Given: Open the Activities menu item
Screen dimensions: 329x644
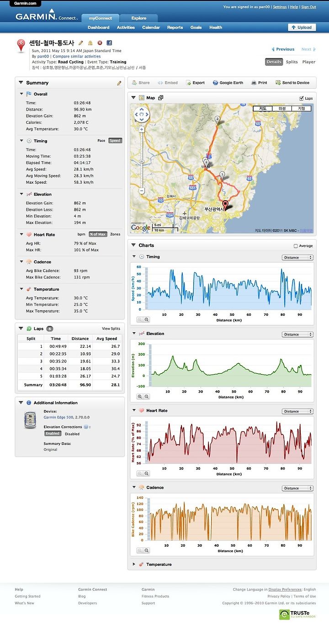Looking at the screenshot, I should click(126, 27).
